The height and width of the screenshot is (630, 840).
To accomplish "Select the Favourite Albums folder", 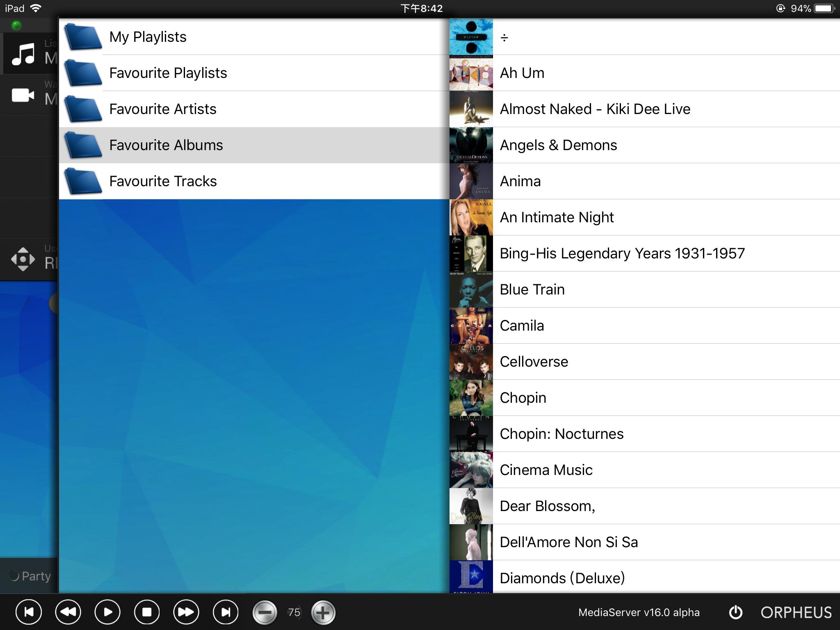I will pyautogui.click(x=254, y=145).
